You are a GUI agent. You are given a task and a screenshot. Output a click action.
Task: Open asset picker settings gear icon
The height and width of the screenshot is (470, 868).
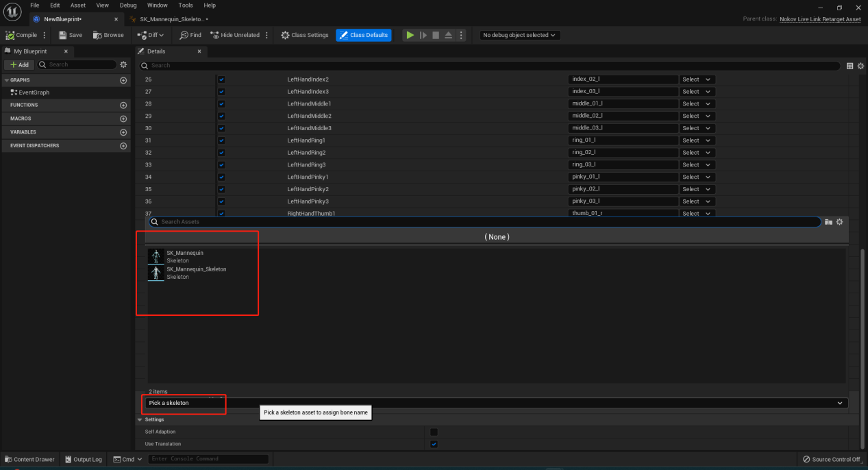pos(839,222)
